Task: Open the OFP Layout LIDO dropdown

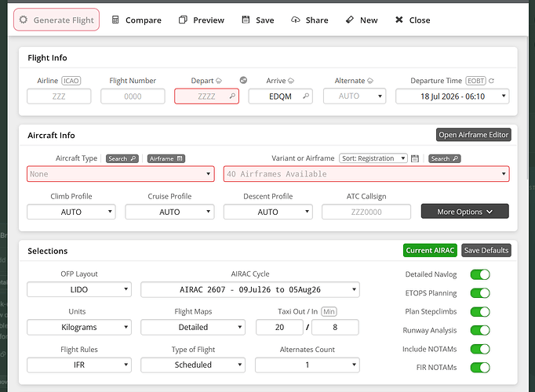Action: (x=79, y=289)
